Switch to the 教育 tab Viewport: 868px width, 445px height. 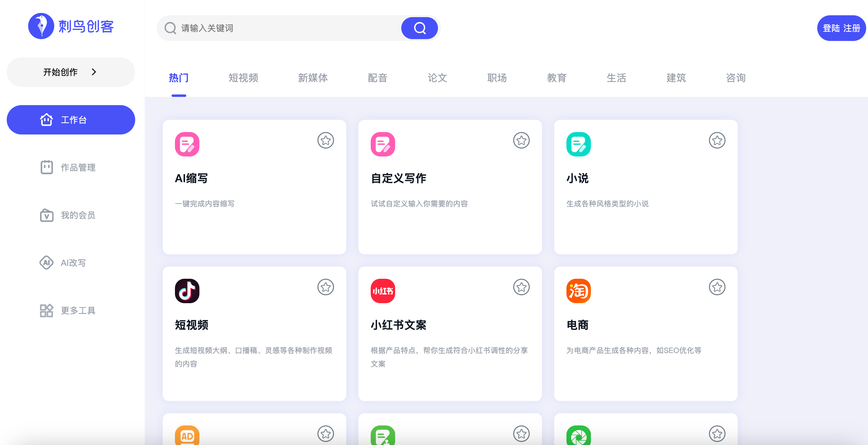[x=557, y=78]
